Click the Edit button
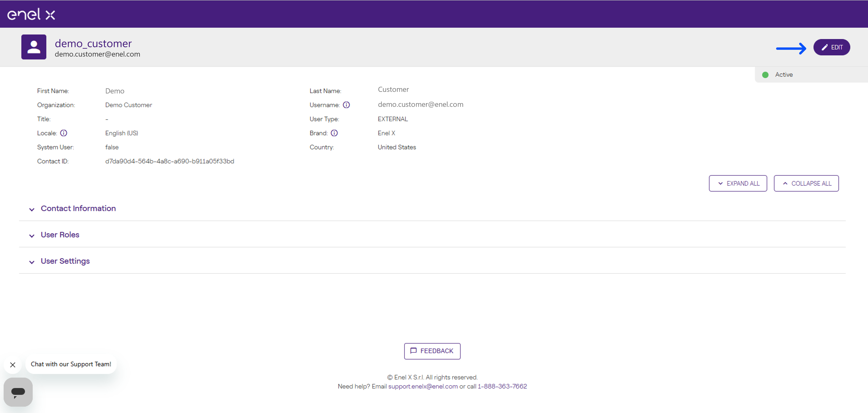The height and width of the screenshot is (413, 868). [x=831, y=47]
